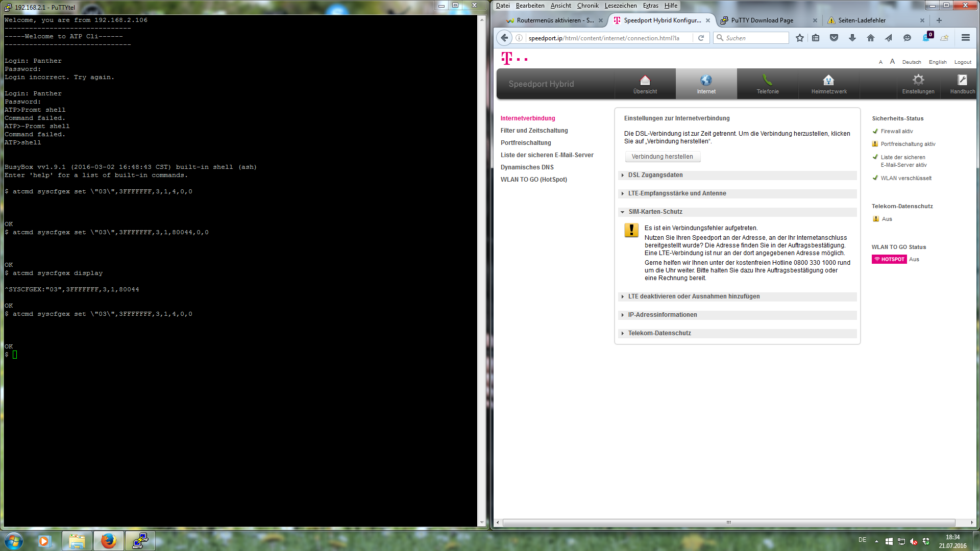The image size is (980, 551).
Task: Open Liste der sicheren E-Mail-Server
Action: click(547, 155)
